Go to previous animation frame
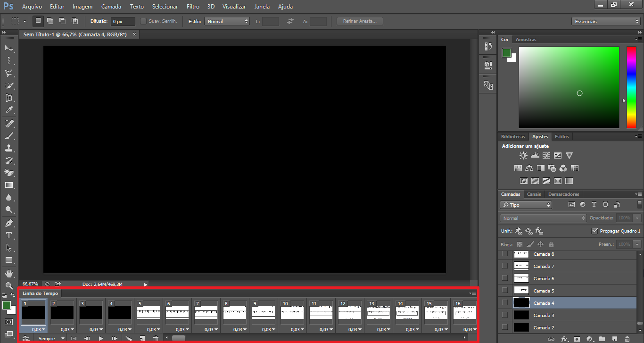644x343 pixels. (x=87, y=338)
